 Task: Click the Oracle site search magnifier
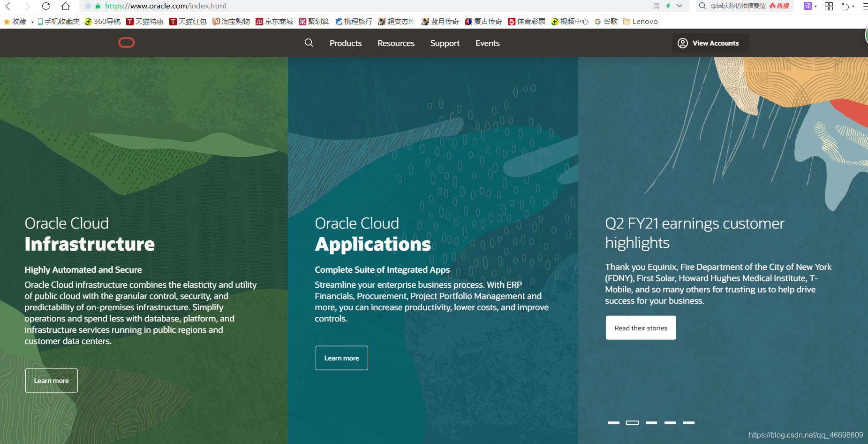click(x=309, y=43)
